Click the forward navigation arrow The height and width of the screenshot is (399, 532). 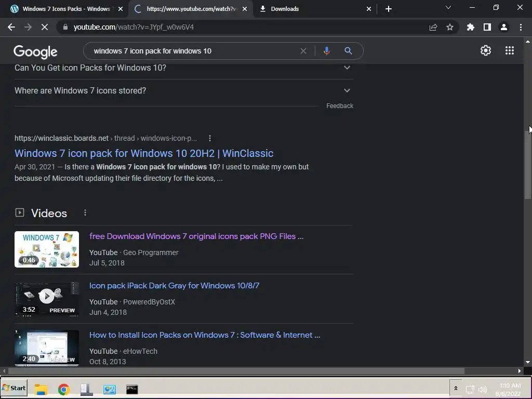click(28, 27)
